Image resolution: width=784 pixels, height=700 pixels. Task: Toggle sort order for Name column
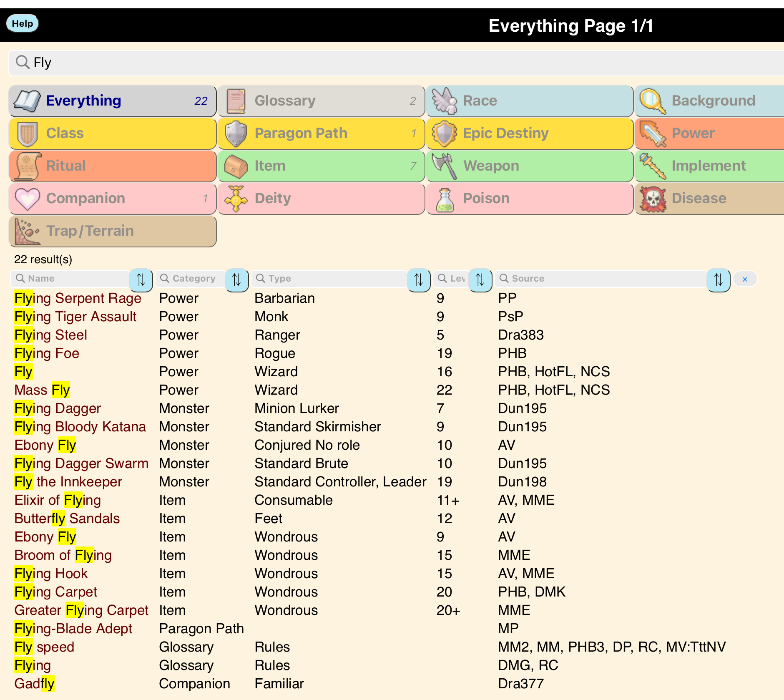(141, 279)
